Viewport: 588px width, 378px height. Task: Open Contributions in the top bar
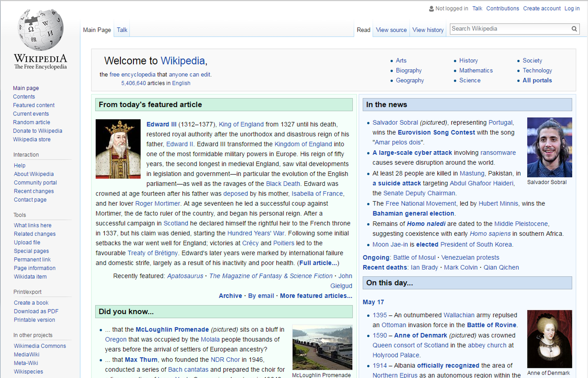coord(502,8)
